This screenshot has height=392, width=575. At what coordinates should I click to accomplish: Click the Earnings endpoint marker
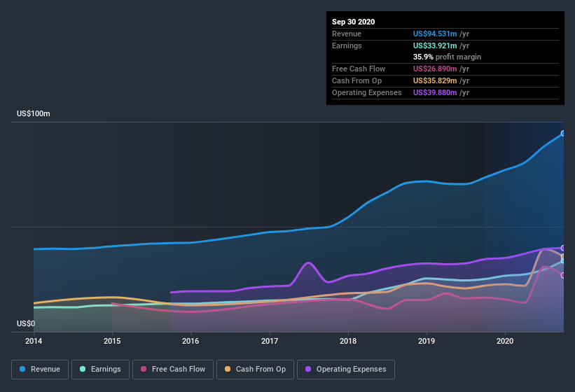(x=563, y=261)
